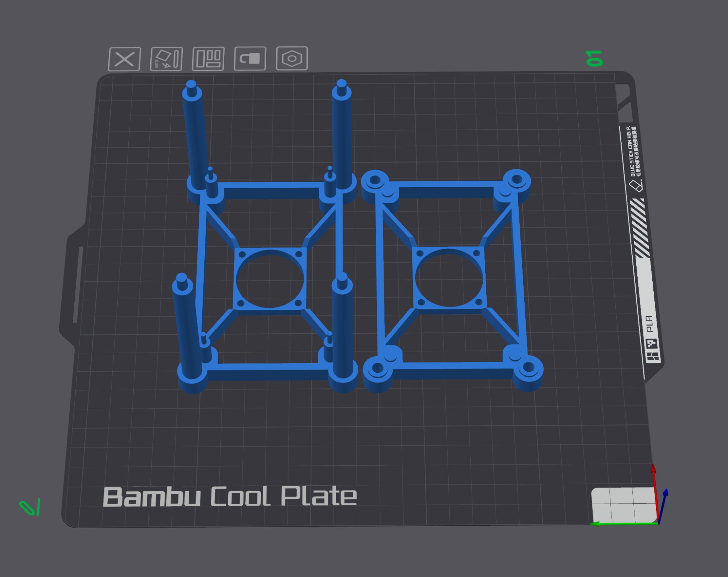Image resolution: width=728 pixels, height=577 pixels.
Task: Toggle the plate lock icon
Action: coord(250,58)
